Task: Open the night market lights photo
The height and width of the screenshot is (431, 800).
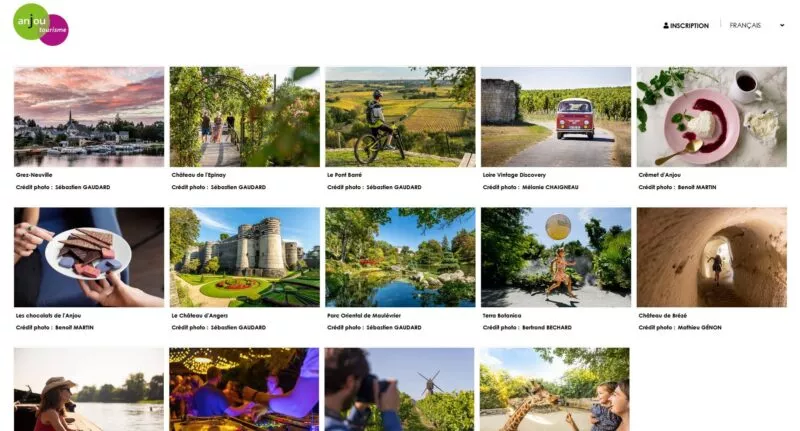Action: pos(244,390)
